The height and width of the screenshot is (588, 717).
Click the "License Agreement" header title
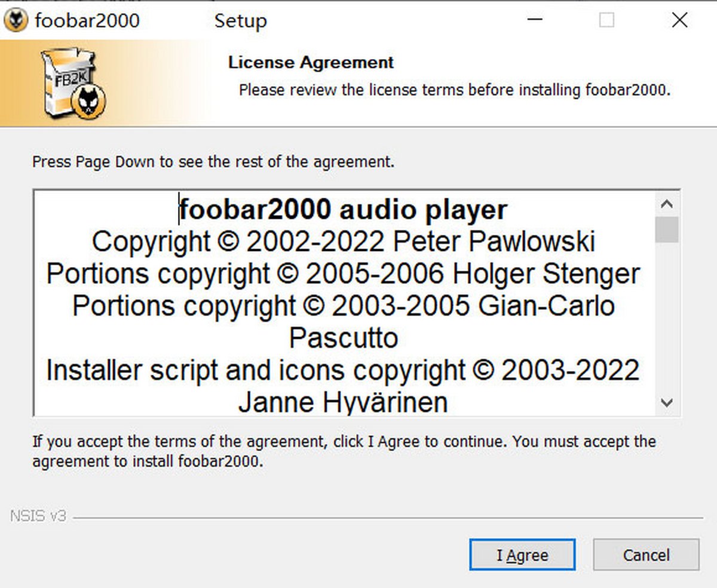[x=311, y=63]
